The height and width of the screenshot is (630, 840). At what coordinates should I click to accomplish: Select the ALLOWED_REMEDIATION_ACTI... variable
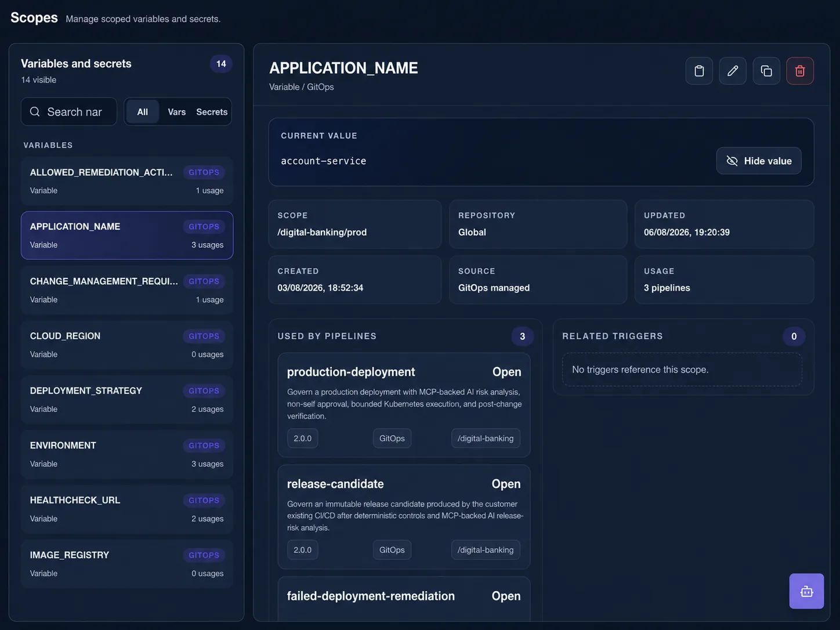[x=127, y=181]
